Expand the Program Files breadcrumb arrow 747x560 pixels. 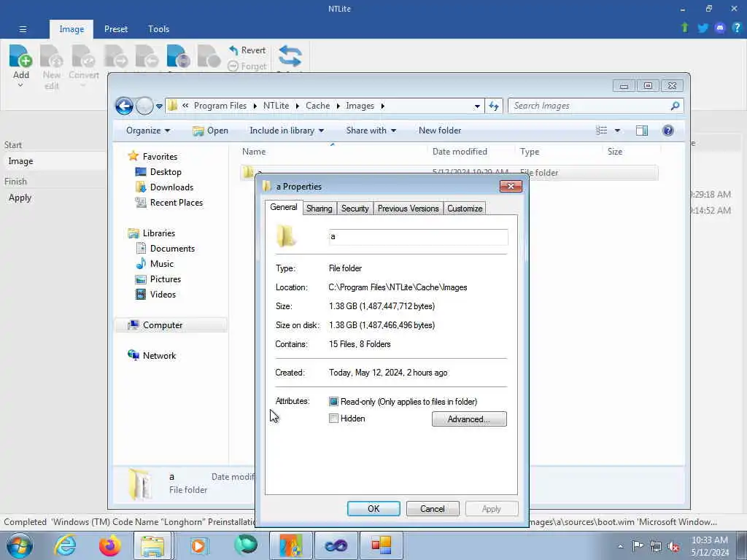(255, 106)
